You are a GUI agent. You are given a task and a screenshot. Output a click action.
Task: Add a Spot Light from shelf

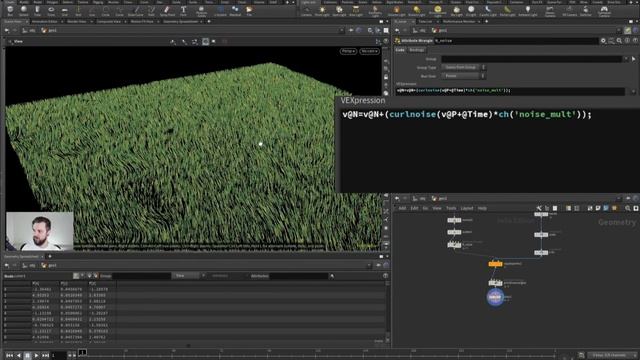(x=339, y=11)
